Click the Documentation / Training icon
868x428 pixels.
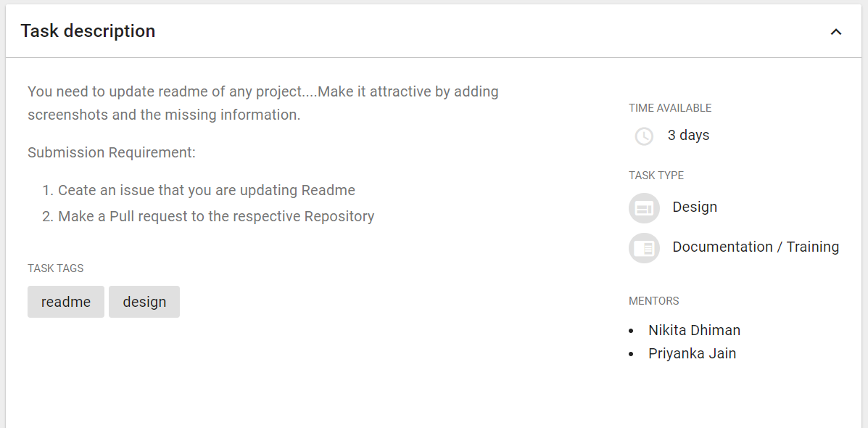tap(644, 248)
